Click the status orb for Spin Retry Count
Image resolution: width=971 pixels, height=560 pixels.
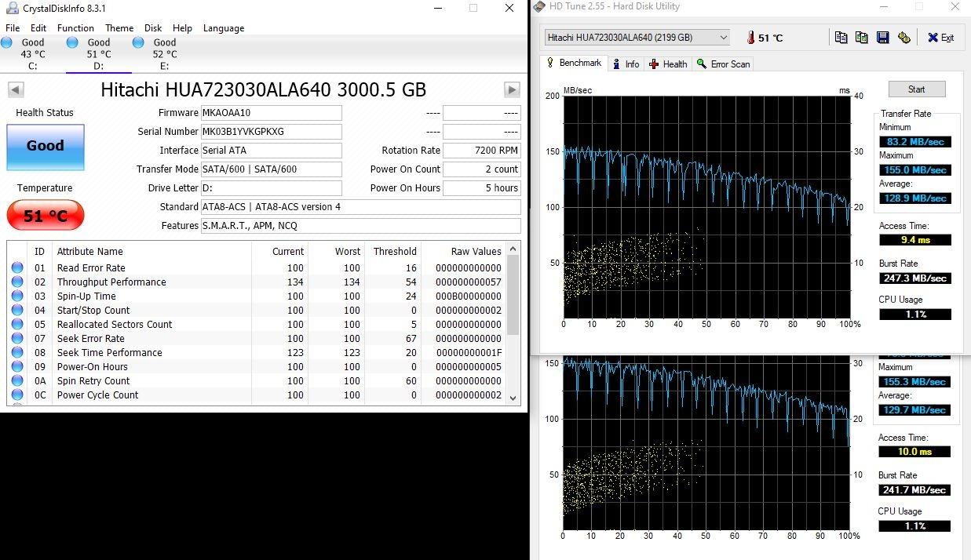(17, 381)
